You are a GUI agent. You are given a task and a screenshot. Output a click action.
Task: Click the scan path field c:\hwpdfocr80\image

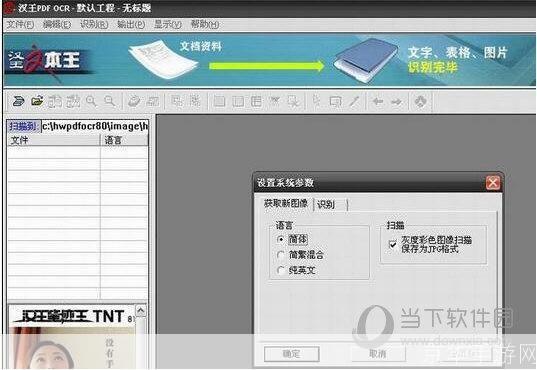tap(95, 126)
